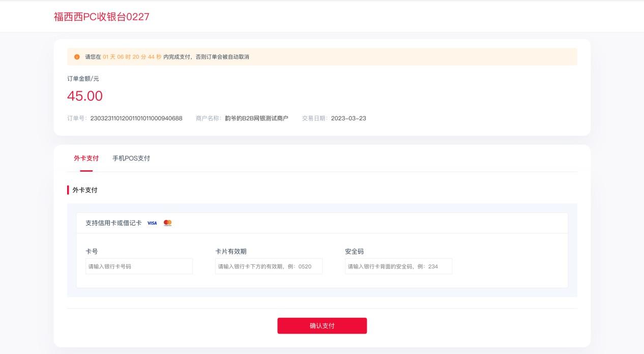
Task: Click the order number 230323110120011010110009​40688
Action: (x=136, y=118)
